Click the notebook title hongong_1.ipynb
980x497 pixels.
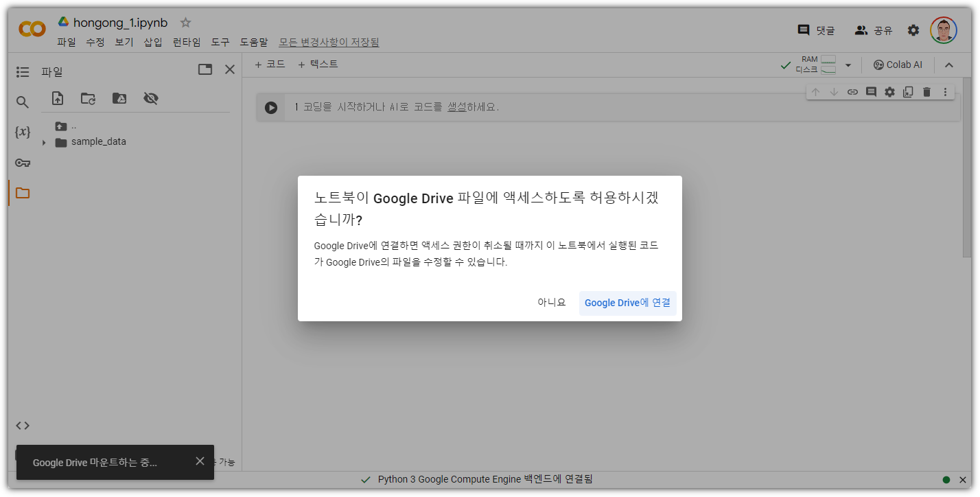click(121, 23)
